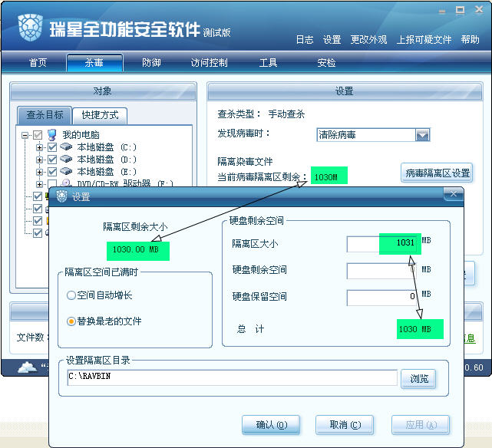
Task: Click the 1030.00 MB remaining size value
Action: click(x=136, y=250)
